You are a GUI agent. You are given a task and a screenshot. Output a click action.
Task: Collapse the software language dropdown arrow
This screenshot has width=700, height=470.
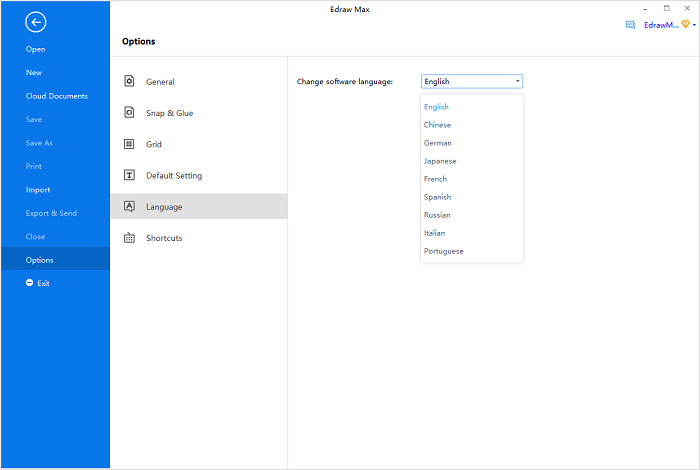(517, 81)
